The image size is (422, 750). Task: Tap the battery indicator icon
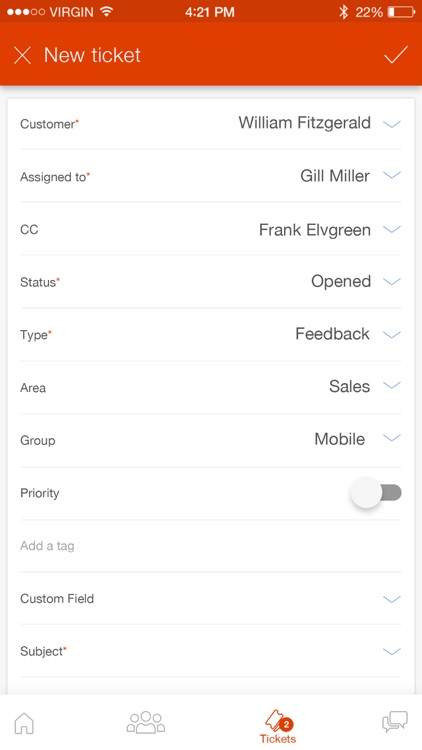tap(401, 12)
